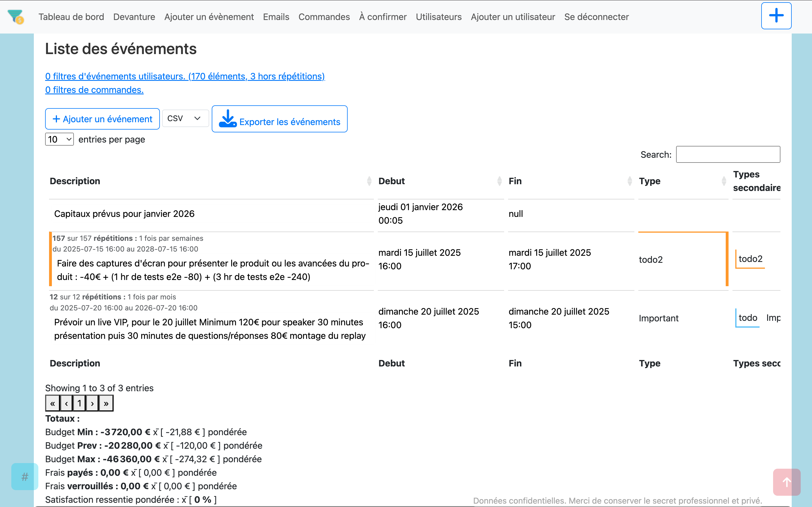
Task: Click the download icon on Exporter les événements
Action: pyautogui.click(x=228, y=119)
